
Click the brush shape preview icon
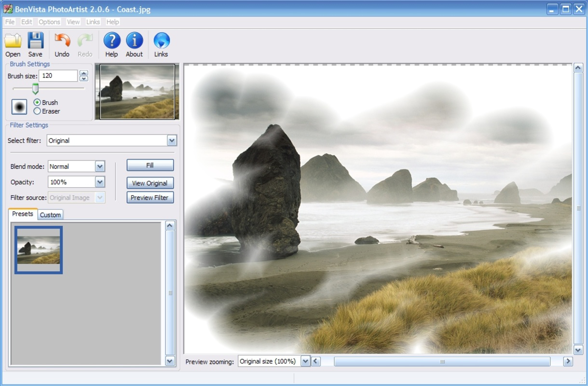19,107
